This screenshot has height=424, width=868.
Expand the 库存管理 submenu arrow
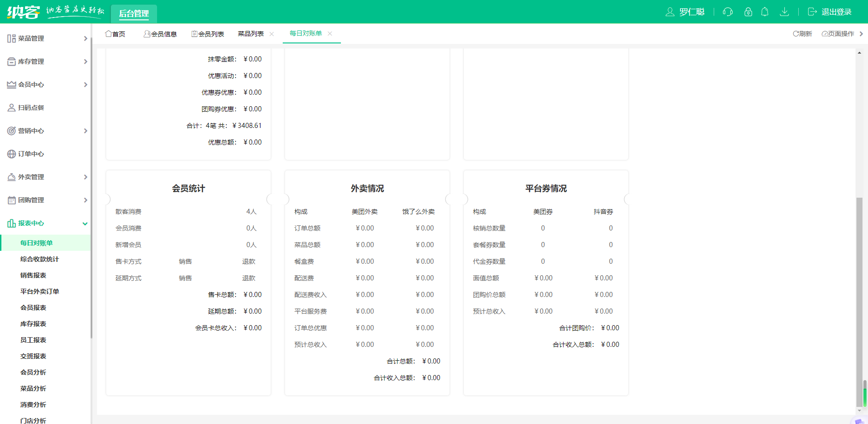click(85, 61)
